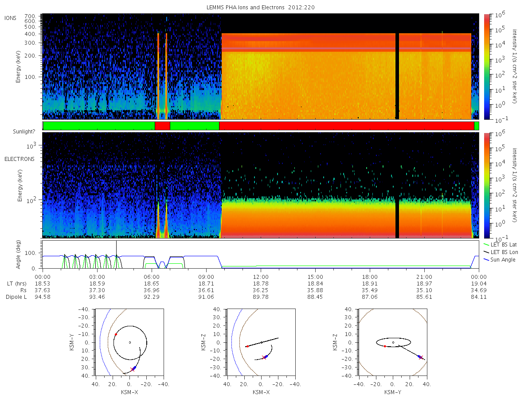Image resolution: width=532 pixels, height=399 pixels.
Task: Click the black data gap in the ions spectrogram
Action: pyautogui.click(x=397, y=76)
